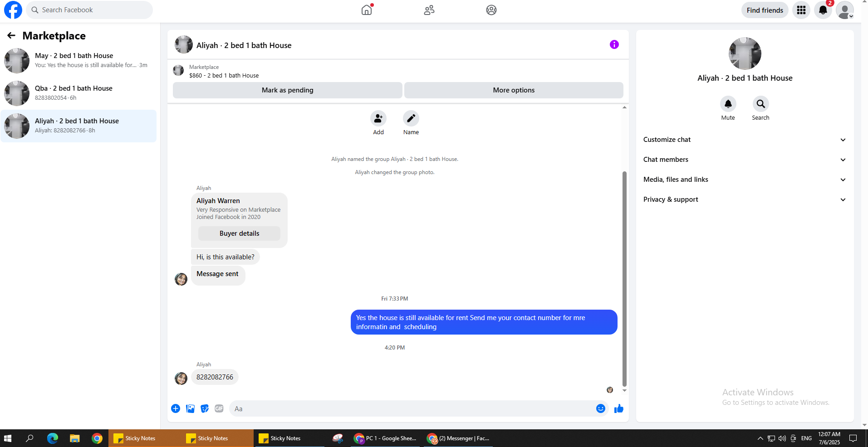Open the Windows Start button

8,438
